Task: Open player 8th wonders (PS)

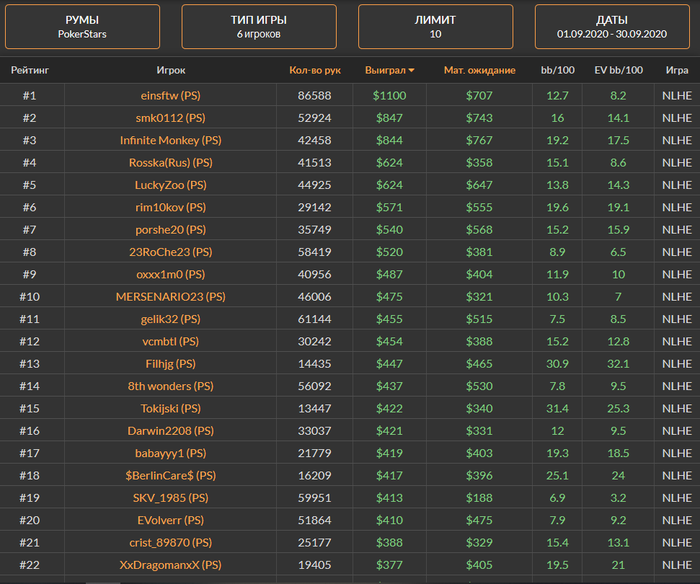Action: point(171,386)
